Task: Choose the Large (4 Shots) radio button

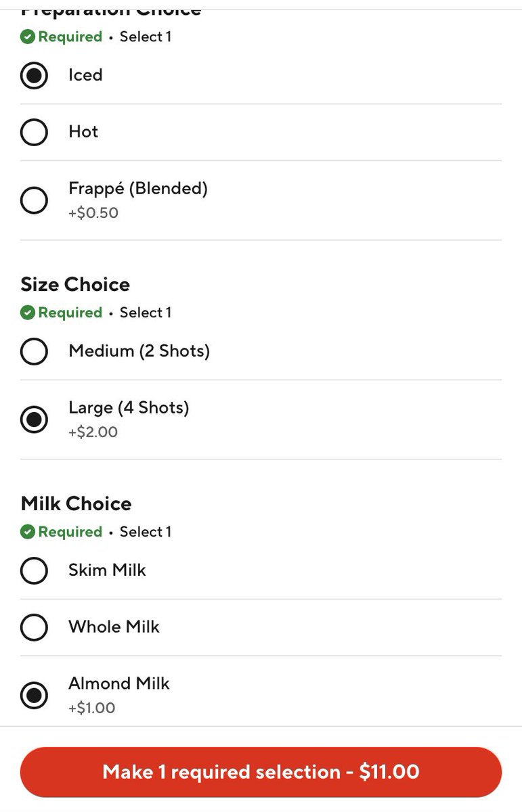Action: [x=34, y=420]
